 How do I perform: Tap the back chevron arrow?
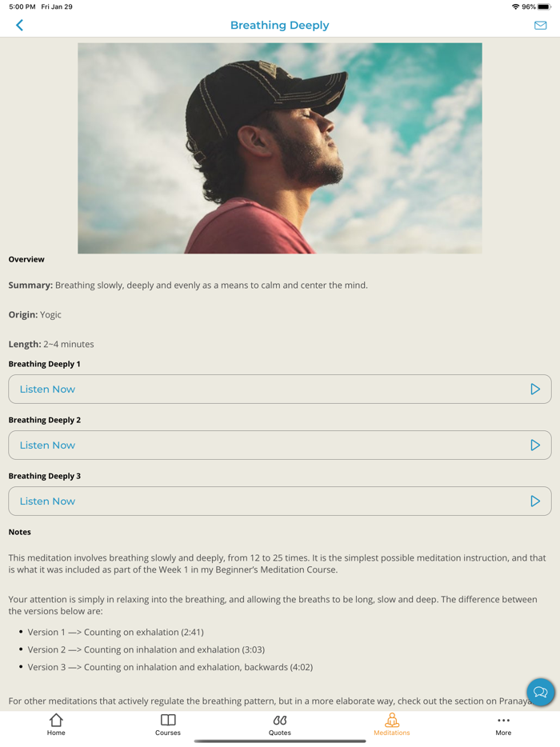(x=19, y=25)
